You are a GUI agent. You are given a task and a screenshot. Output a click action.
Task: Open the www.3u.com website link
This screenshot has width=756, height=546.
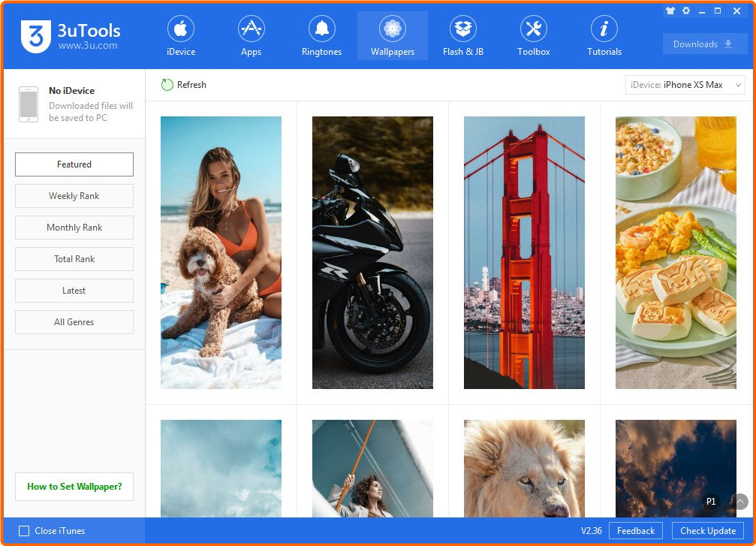click(x=88, y=46)
